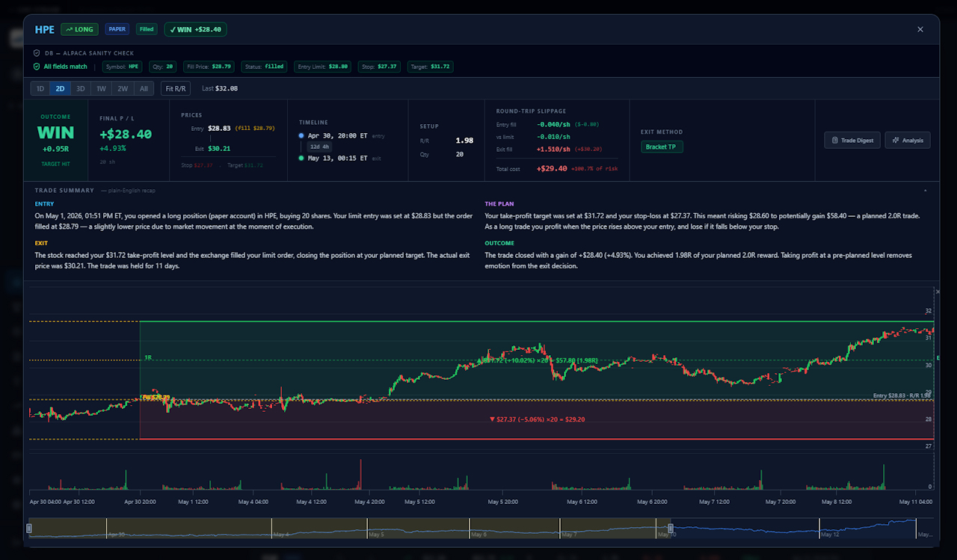Click the 1R level label on chart
Viewport: 957px width, 560px height.
pos(147,358)
